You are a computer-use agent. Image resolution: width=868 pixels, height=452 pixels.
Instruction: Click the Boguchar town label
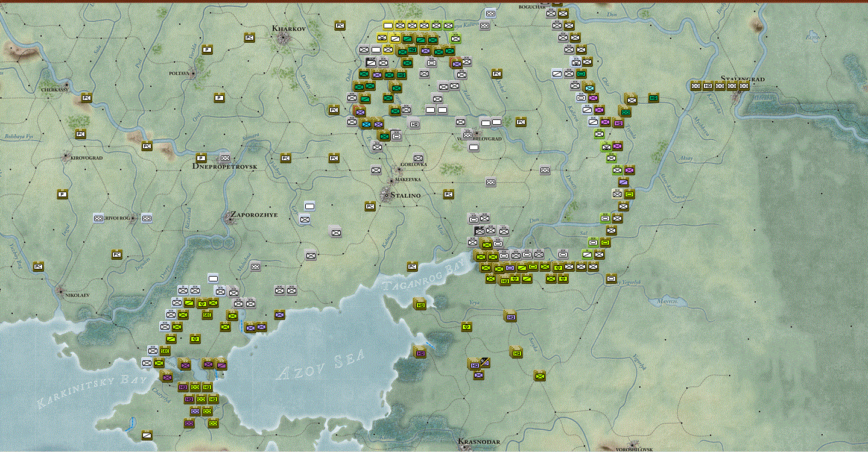[533, 7]
